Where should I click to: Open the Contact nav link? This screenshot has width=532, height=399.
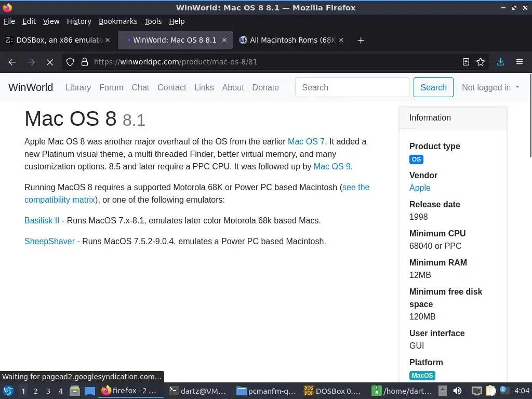point(171,87)
